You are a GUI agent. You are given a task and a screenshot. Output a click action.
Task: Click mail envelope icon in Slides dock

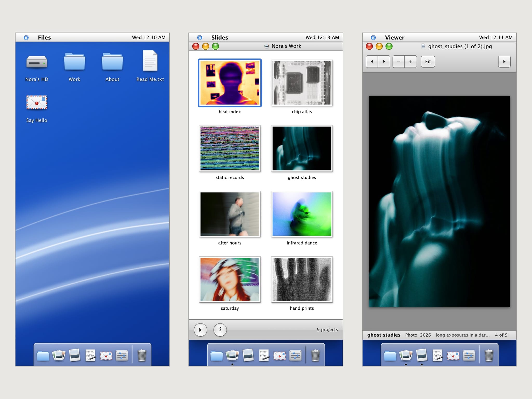[280, 356]
